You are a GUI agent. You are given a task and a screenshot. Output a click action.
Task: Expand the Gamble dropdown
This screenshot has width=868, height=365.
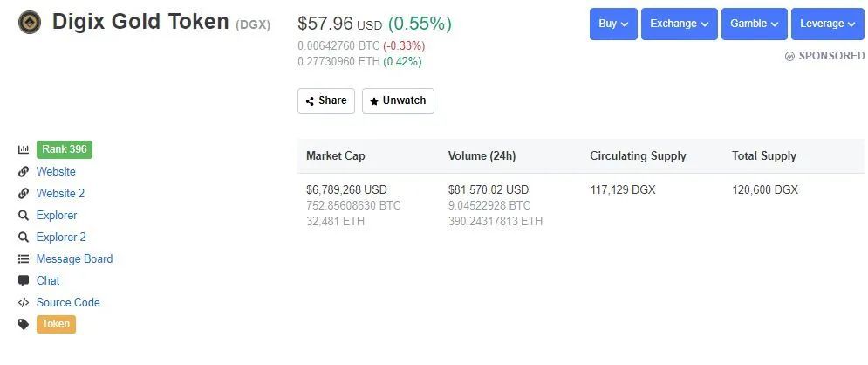click(755, 24)
